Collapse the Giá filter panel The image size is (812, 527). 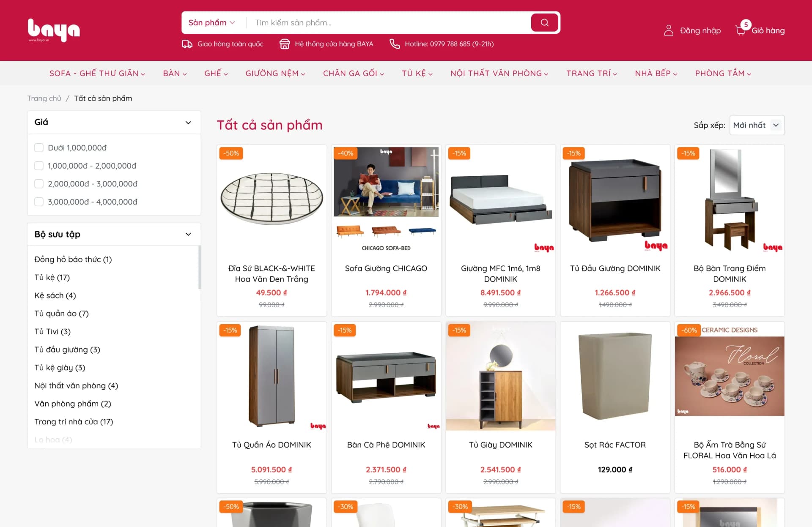click(188, 123)
